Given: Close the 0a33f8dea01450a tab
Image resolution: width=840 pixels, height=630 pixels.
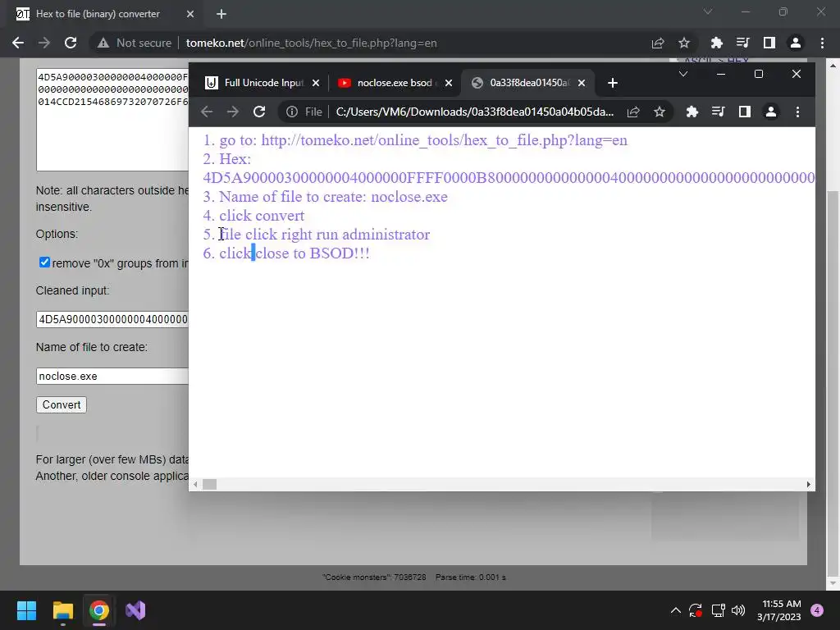Looking at the screenshot, I should pyautogui.click(x=582, y=83).
